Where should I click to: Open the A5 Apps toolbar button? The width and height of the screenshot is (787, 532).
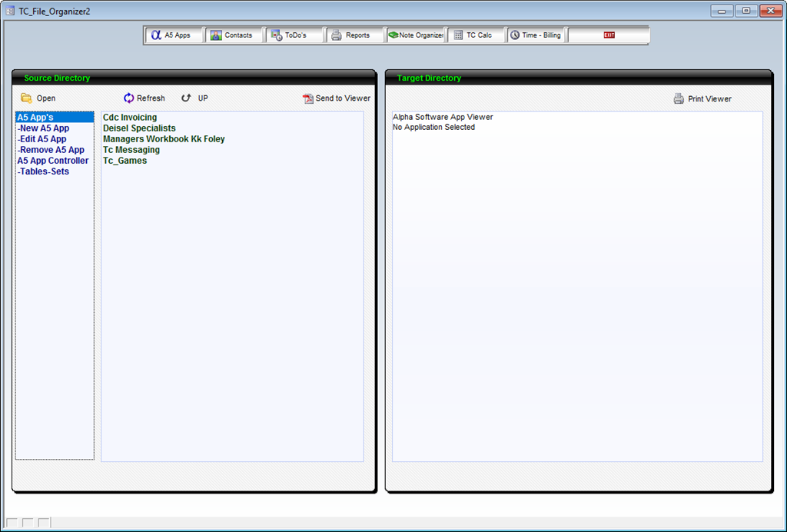pyautogui.click(x=173, y=35)
